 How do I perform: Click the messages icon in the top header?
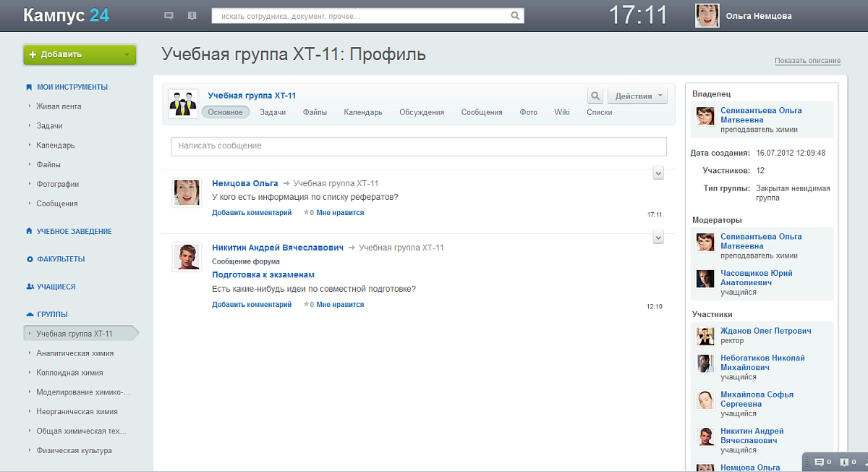coord(169,15)
